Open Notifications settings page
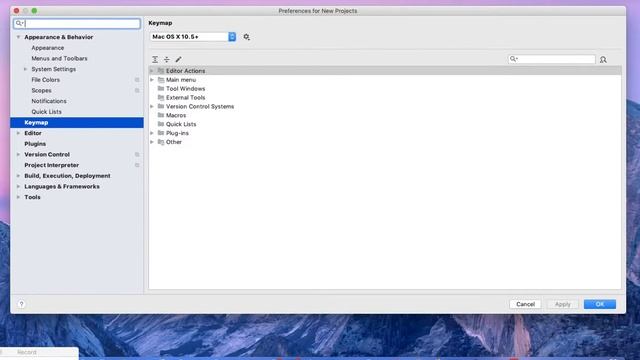The height and width of the screenshot is (360, 640). (x=49, y=101)
